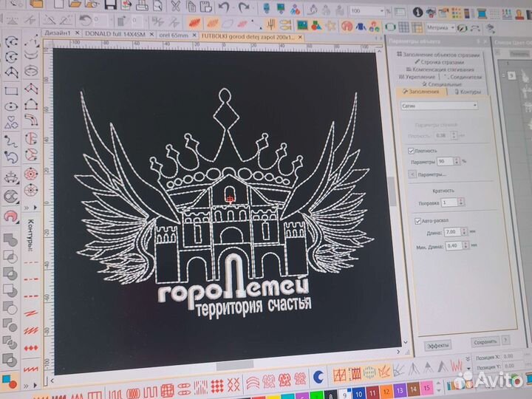Open Заполнение объектов стразами tab
Image resolution: width=532 pixels, height=399 pixels.
pyautogui.click(x=438, y=55)
